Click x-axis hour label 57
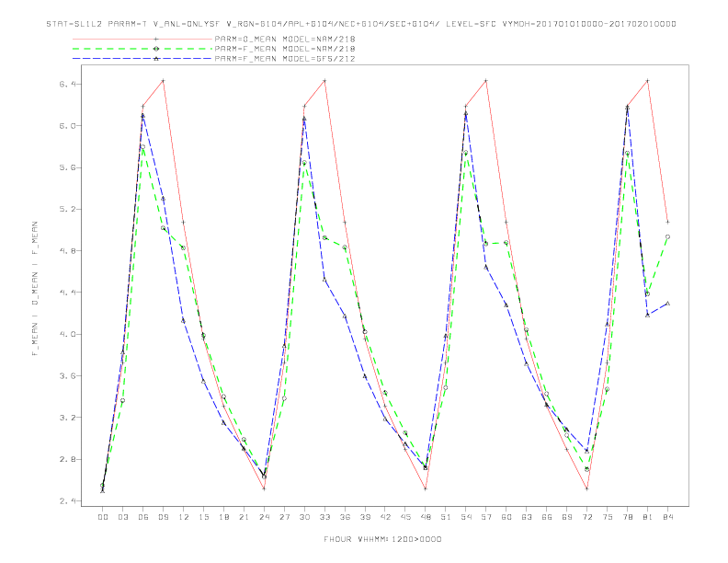 click(x=486, y=517)
